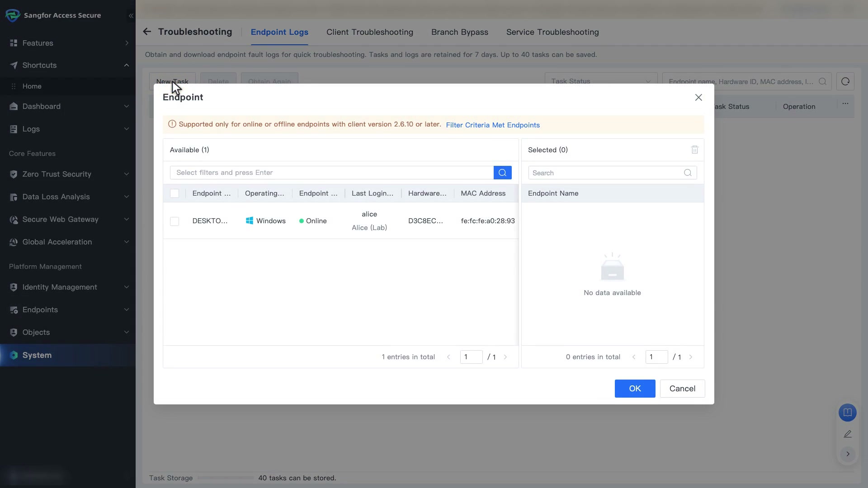Screen dimensions: 868x488
Task: Click the Dashboard icon in sidebar
Action: (14, 106)
